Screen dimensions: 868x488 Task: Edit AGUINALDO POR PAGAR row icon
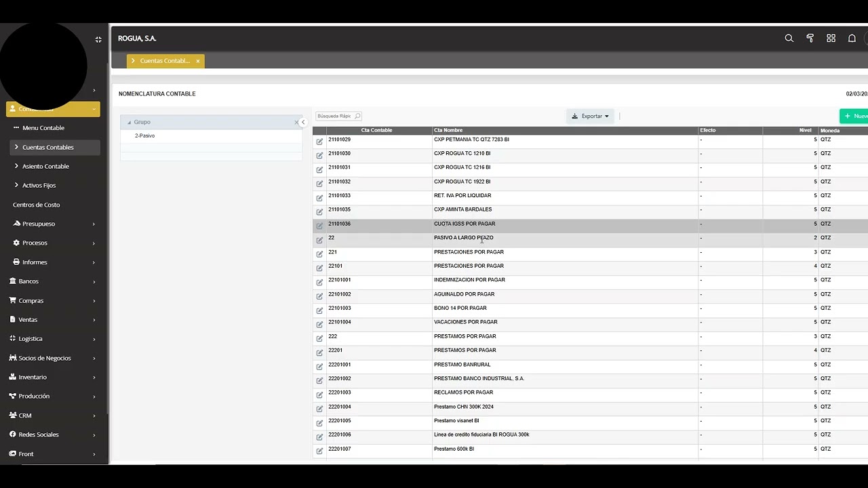[319, 296]
